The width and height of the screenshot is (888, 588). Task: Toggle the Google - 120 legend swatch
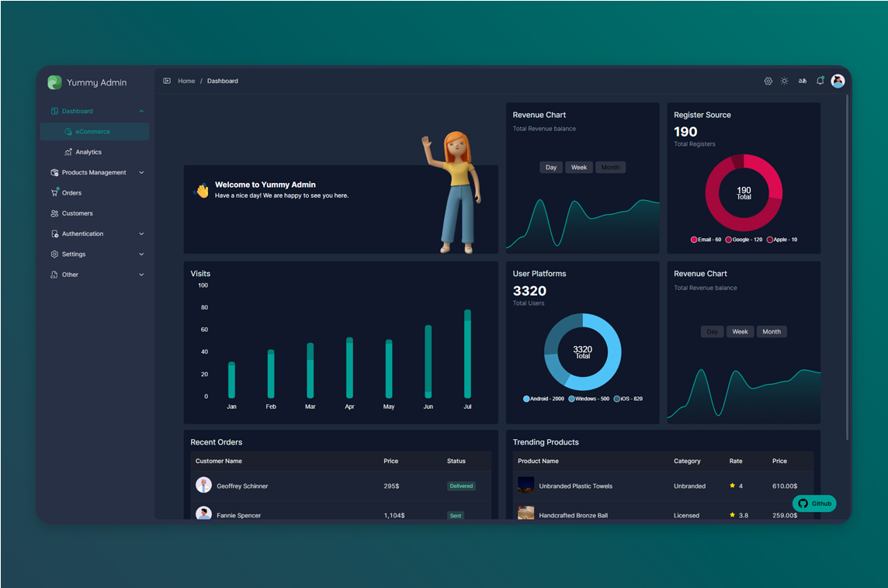[728, 240]
